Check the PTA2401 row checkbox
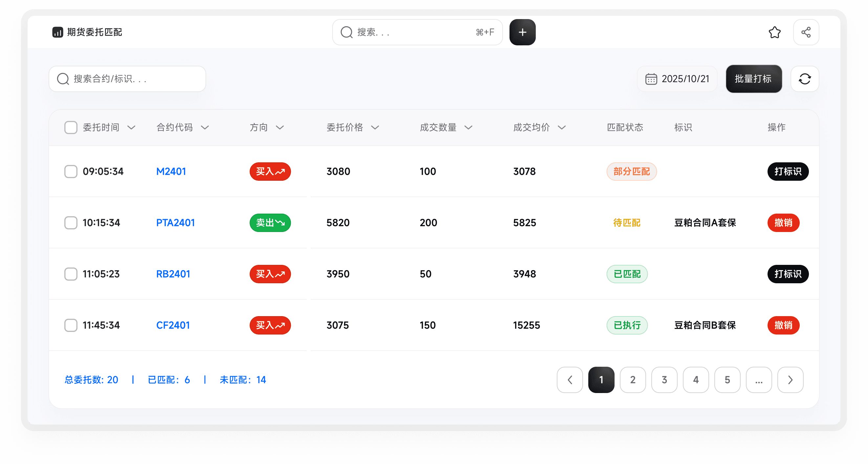 pyautogui.click(x=71, y=222)
